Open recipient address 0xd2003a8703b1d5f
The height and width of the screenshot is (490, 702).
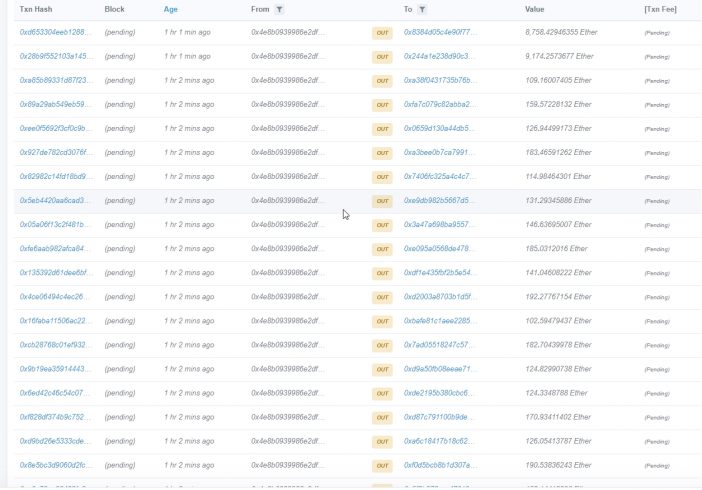(x=440, y=297)
